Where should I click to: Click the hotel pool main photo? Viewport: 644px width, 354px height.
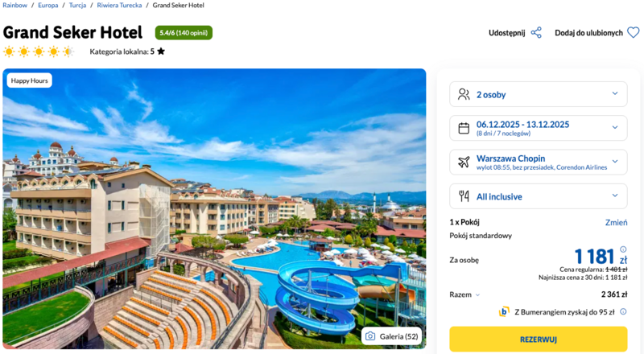click(x=214, y=208)
